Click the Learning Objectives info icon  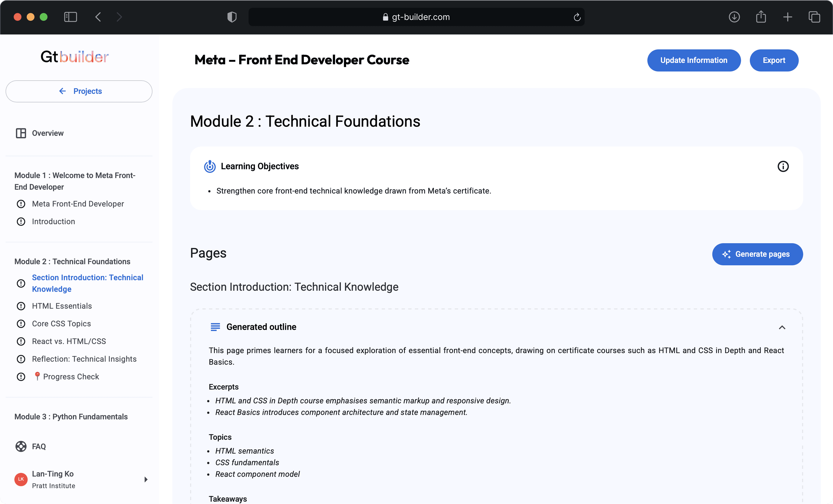click(x=783, y=166)
